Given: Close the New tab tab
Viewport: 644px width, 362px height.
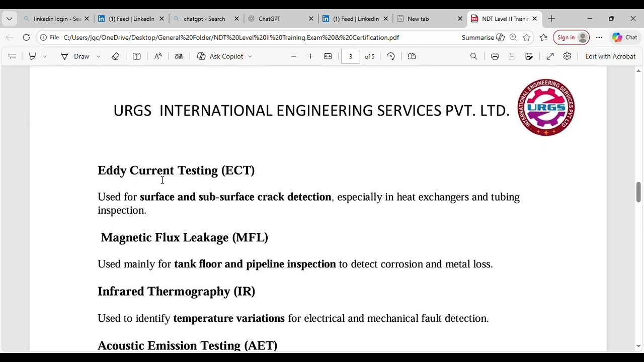Looking at the screenshot, I should 460,19.
